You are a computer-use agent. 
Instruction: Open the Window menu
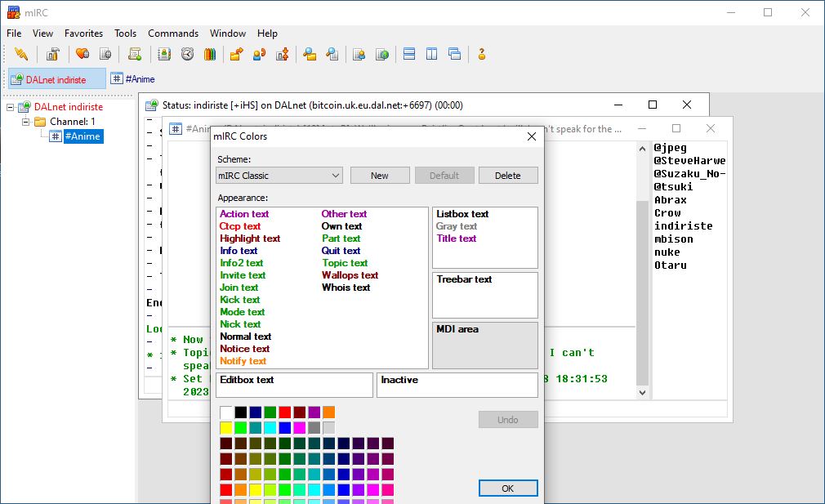[x=228, y=33]
